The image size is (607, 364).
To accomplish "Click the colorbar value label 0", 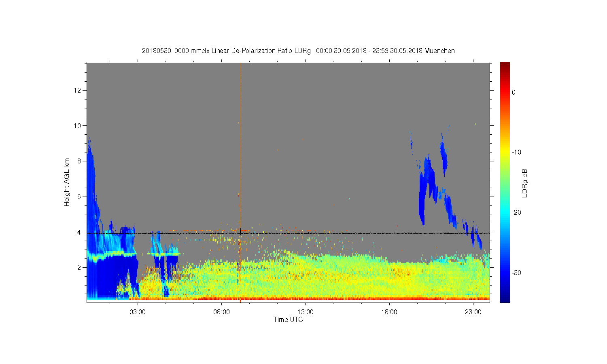I will 514,92.
